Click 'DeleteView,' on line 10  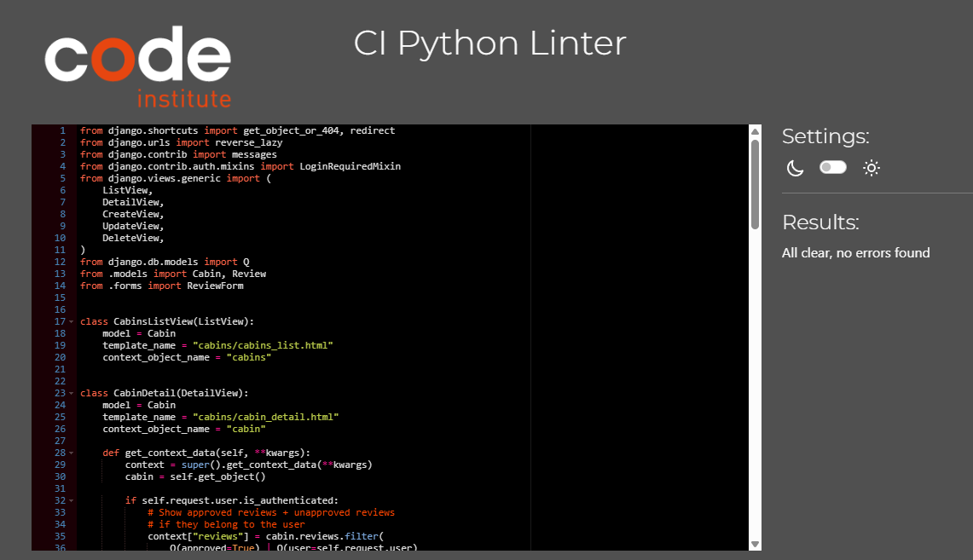point(133,238)
